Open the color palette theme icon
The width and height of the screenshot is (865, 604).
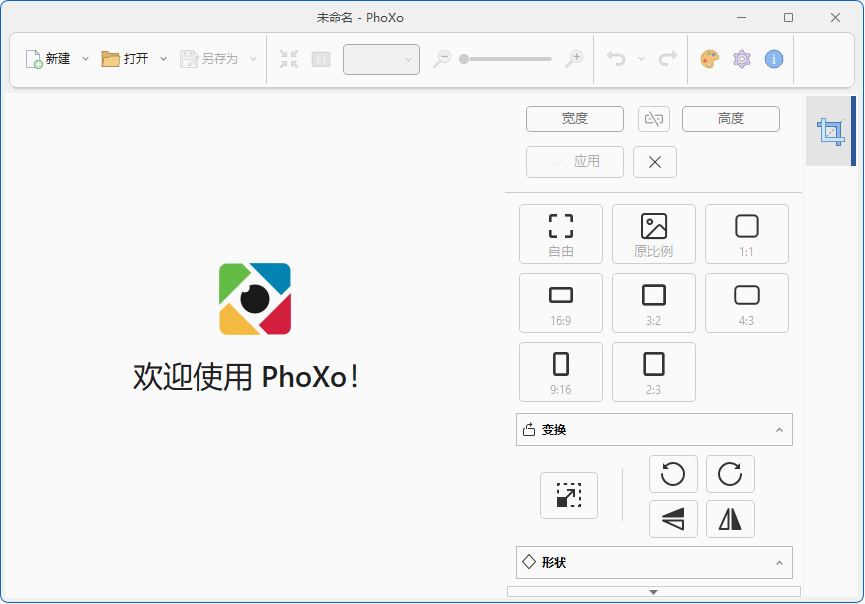(x=710, y=59)
